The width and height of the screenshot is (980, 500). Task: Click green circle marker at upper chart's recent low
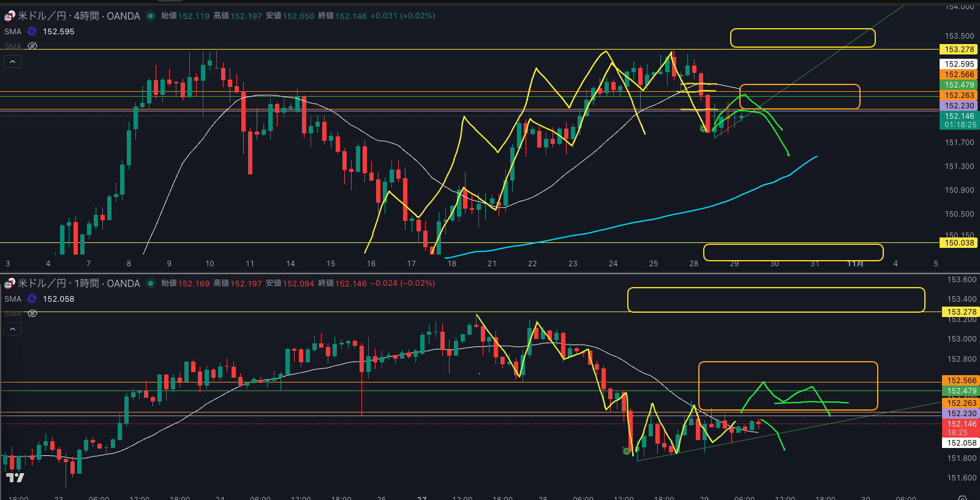click(704, 129)
